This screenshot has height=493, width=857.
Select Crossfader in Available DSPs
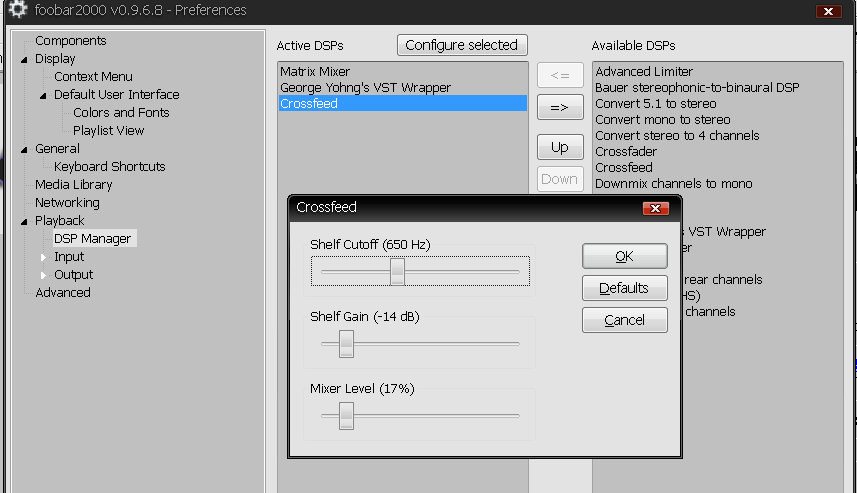(718, 151)
